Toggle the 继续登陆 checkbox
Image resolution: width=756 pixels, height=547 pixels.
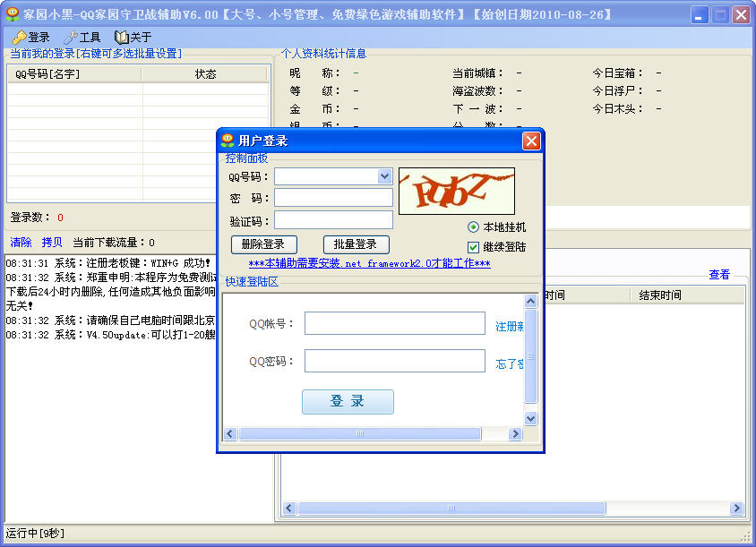pos(473,247)
